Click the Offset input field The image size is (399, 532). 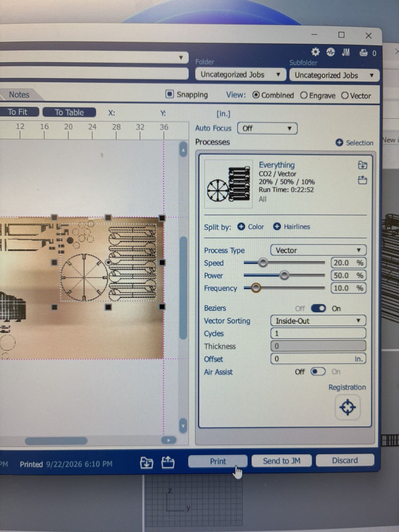[x=318, y=359]
